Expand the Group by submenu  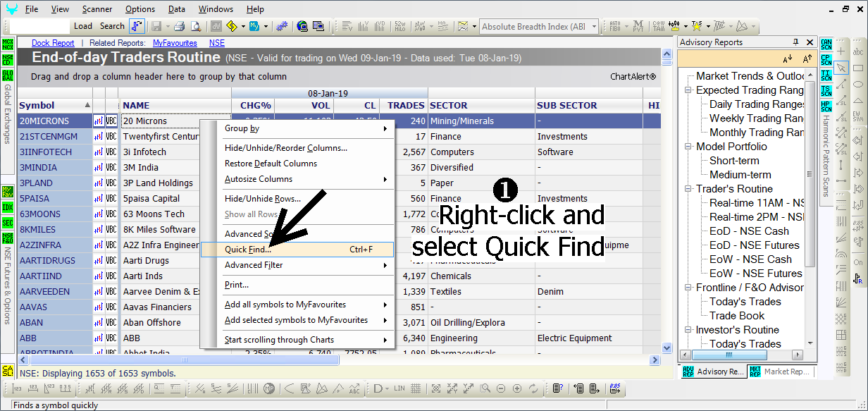click(x=298, y=128)
